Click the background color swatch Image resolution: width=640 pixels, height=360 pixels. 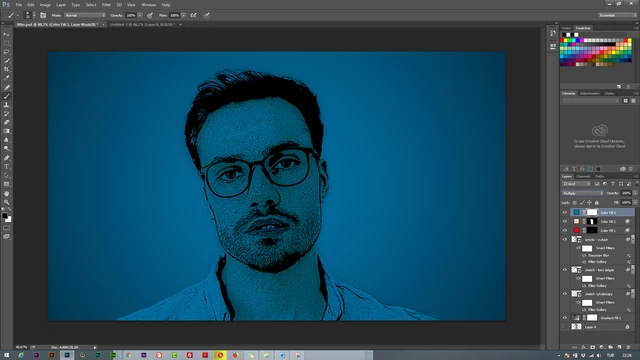pyautogui.click(x=8, y=219)
